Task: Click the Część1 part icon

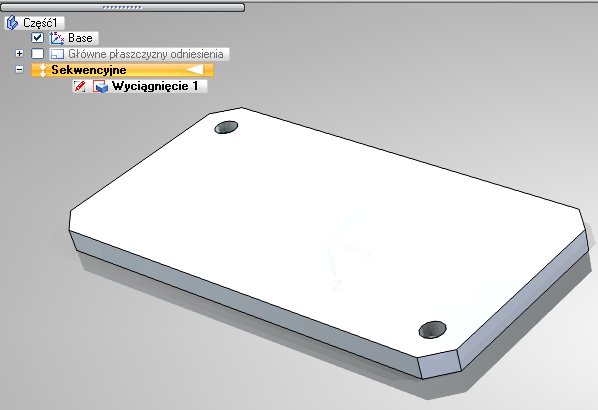Action: pos(12,23)
